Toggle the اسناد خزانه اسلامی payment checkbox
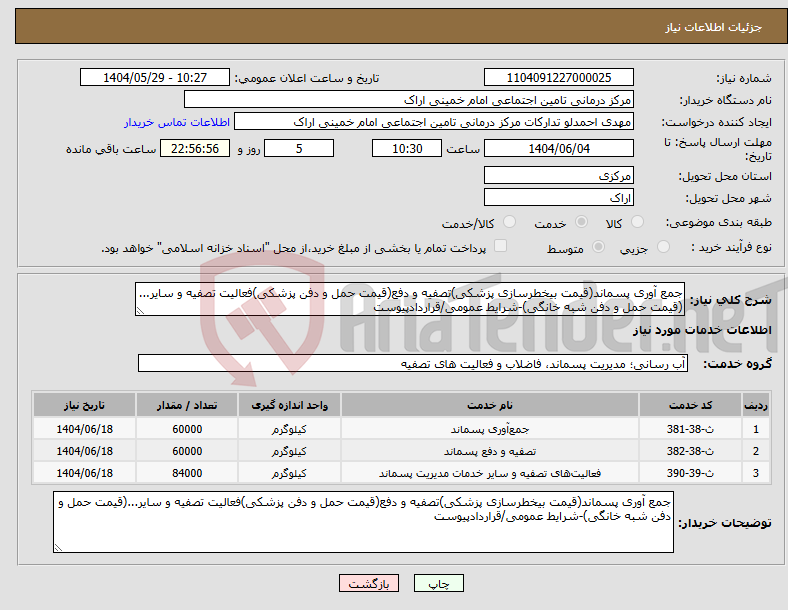The height and width of the screenshot is (610, 788). (500, 246)
